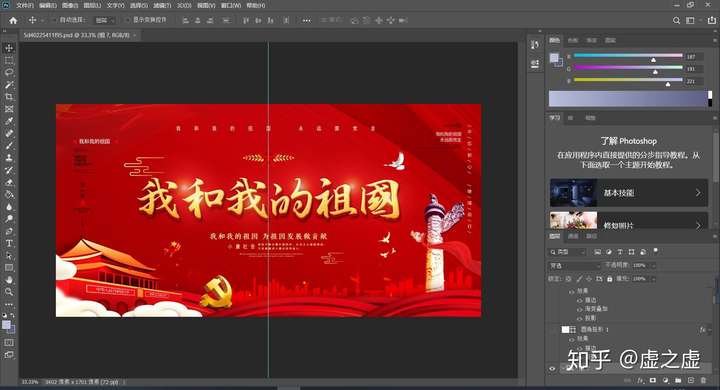Image resolution: width=720 pixels, height=390 pixels.
Task: Click the search icon at top right
Action: tap(676, 20)
